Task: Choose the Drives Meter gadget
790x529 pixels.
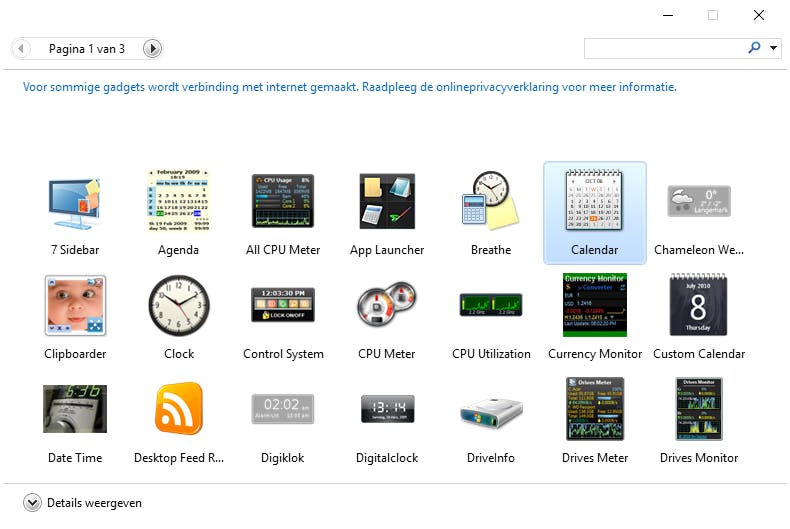Action: tap(595, 409)
